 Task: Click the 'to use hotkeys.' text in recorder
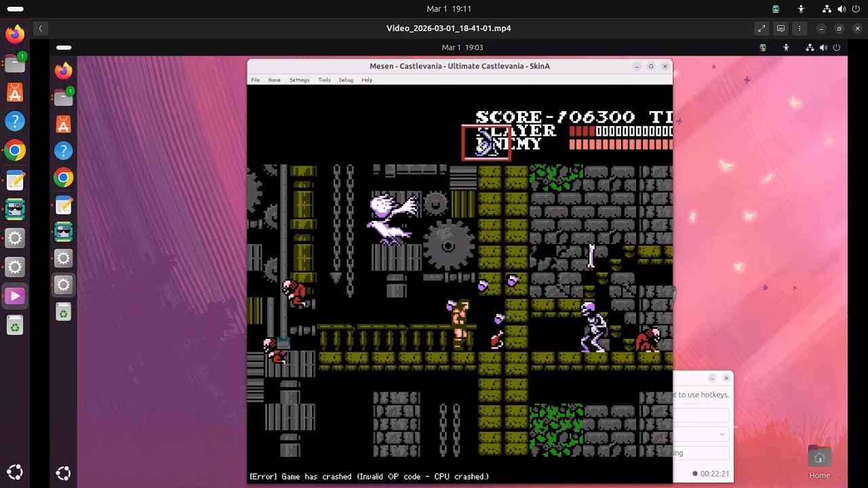702,394
